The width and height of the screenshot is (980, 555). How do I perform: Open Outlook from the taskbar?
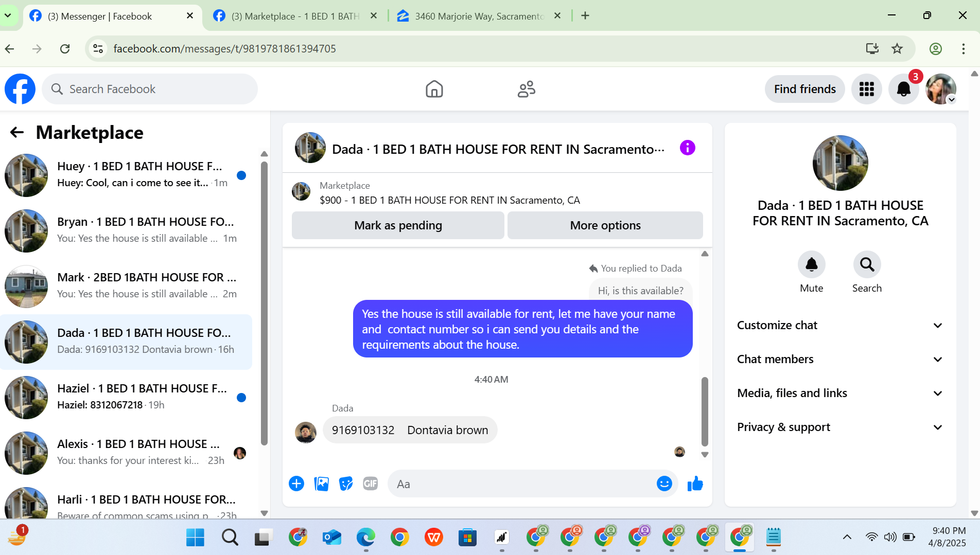click(x=332, y=538)
